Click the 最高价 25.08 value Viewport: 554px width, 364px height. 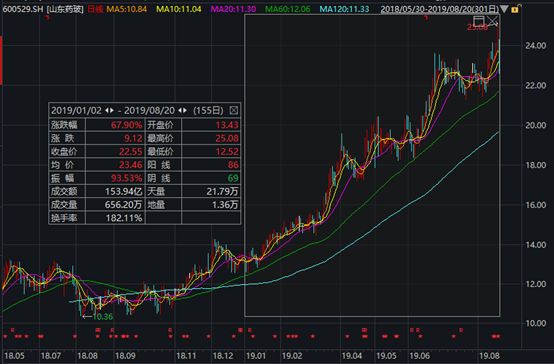coord(227,138)
